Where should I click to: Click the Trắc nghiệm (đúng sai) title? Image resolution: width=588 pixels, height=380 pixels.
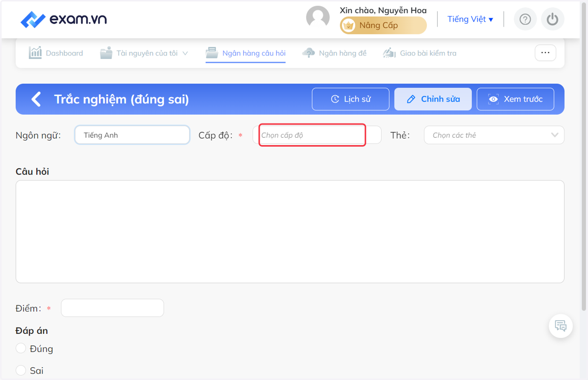point(122,99)
